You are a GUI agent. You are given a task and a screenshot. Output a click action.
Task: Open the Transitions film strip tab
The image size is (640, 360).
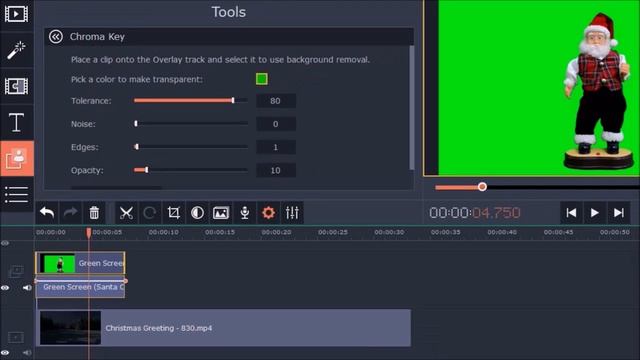[x=16, y=86]
